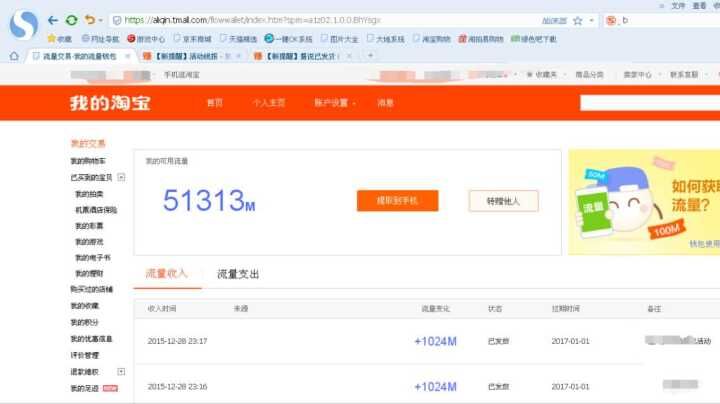Click the Sogou browser logo avatar
720x404 pixels.
[x=23, y=25]
